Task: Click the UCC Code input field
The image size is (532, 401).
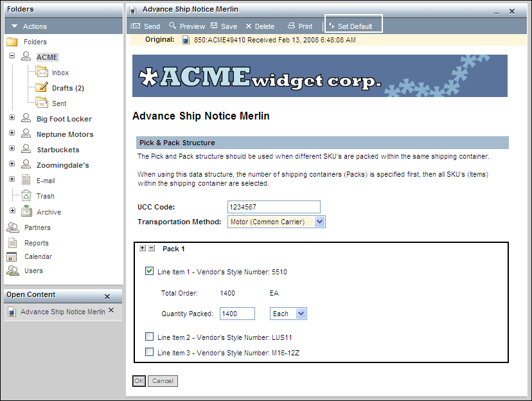Action: 274,207
